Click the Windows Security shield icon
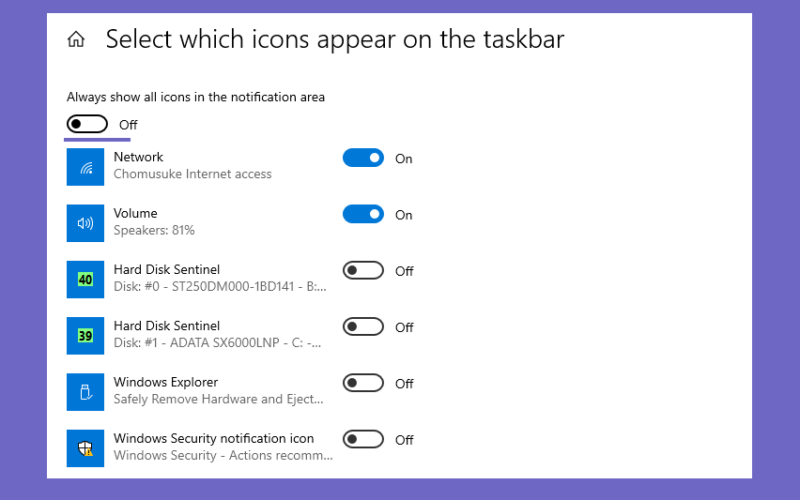800x500 pixels. coord(85,448)
